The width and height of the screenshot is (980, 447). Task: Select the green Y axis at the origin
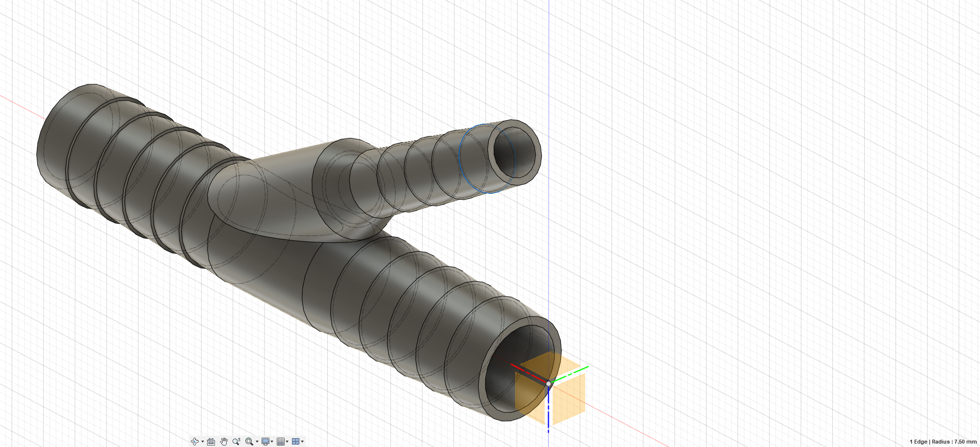tap(569, 374)
